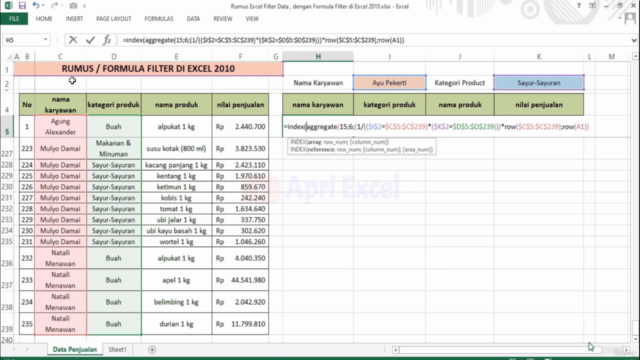Click the camera icon in quick access toolbar
This screenshot has height=360, width=640.
click(73, 6)
